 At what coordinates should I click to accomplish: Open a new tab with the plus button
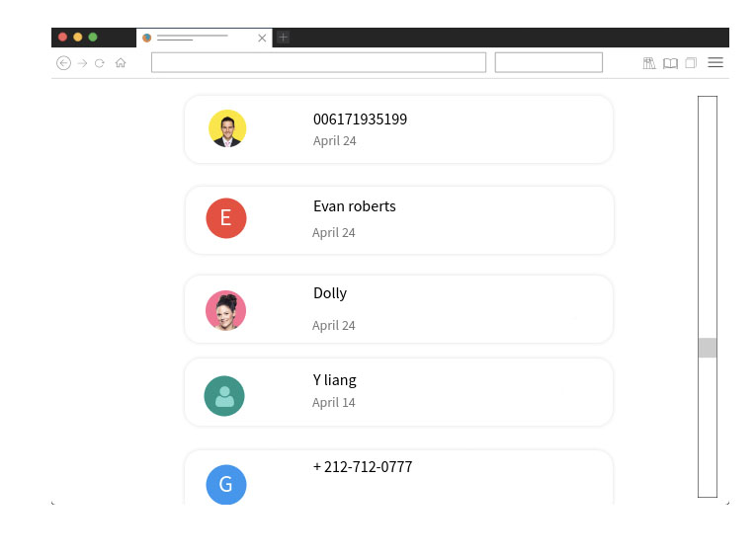(284, 38)
